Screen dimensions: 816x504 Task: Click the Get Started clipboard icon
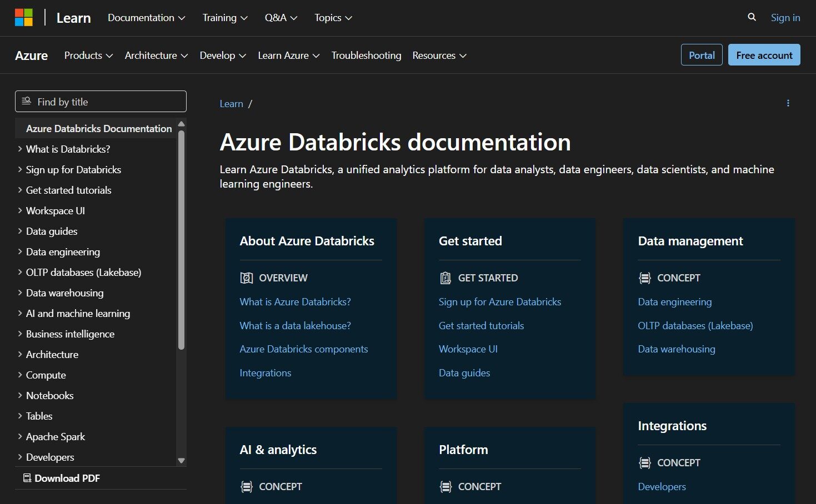[x=445, y=278]
